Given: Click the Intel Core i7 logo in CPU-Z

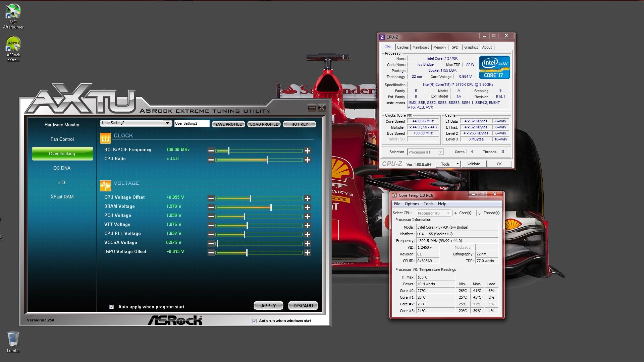Looking at the screenshot, I should (x=494, y=67).
